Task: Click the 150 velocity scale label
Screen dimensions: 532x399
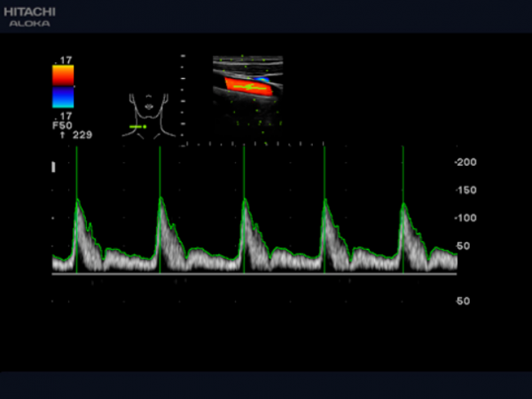Action: 466,190
